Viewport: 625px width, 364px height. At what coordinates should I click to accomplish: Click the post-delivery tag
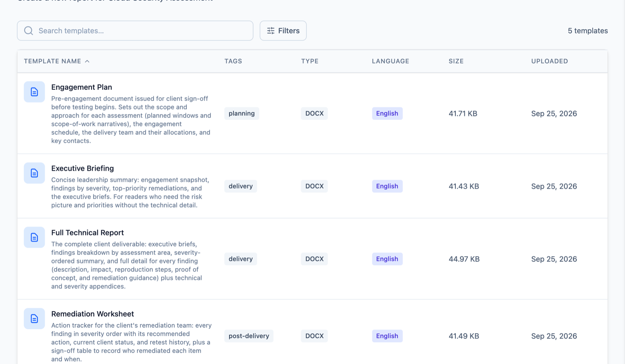point(249,335)
